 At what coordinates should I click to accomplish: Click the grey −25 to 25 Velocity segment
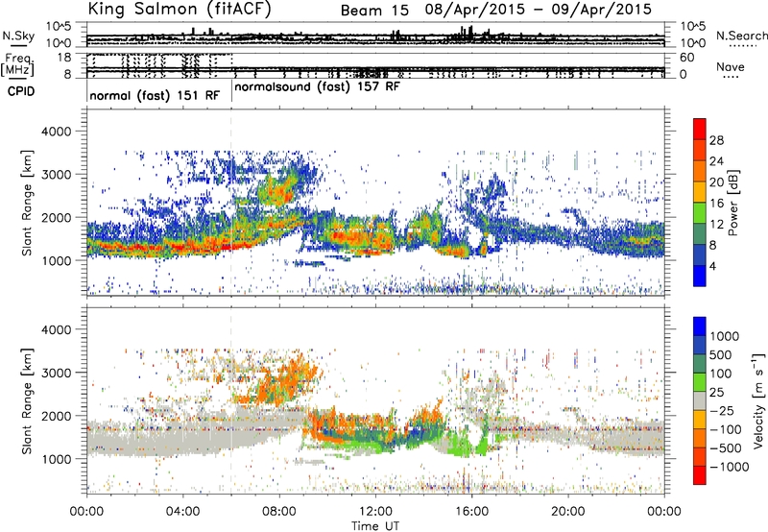700,401
